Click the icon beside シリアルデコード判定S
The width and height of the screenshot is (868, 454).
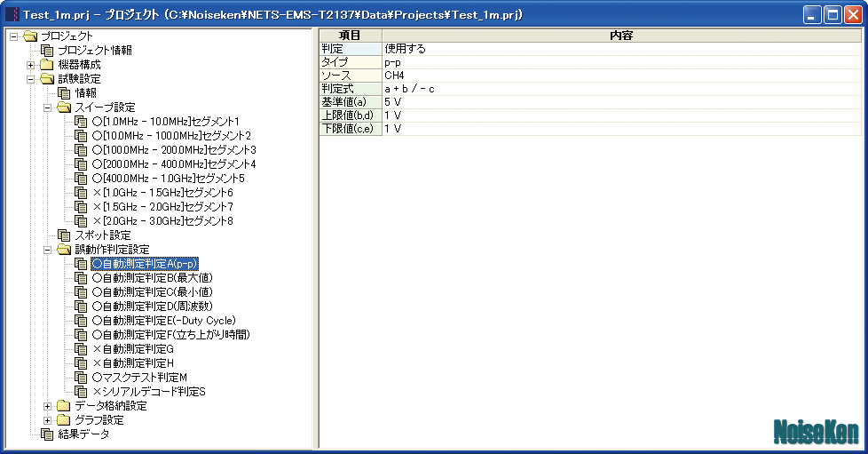81,391
